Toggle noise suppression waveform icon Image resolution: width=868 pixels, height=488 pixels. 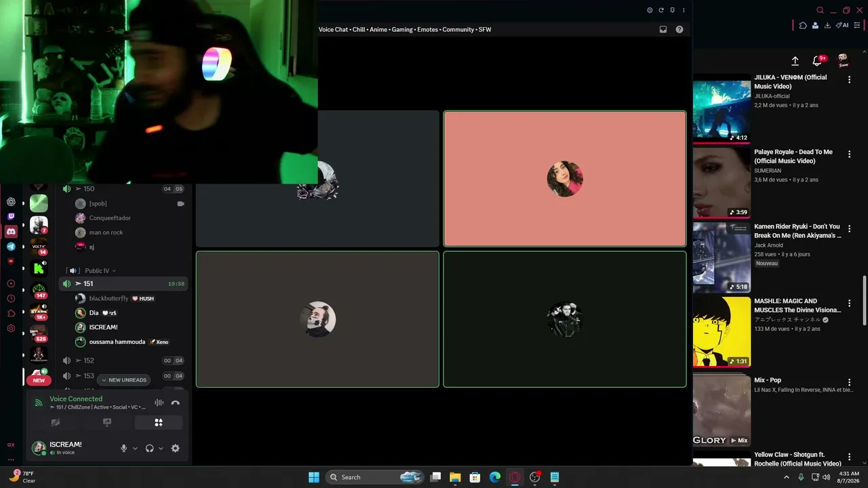159,403
